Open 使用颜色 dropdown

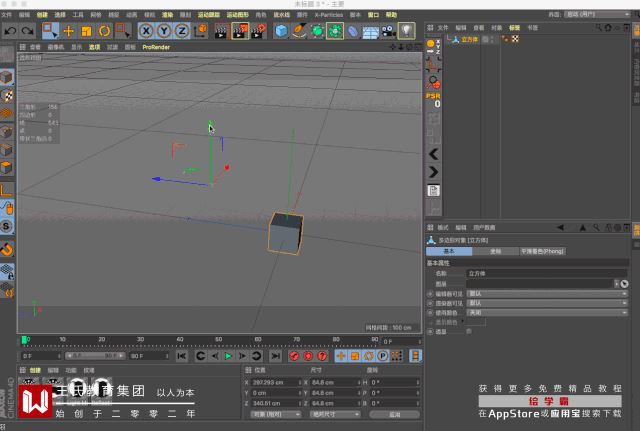[x=547, y=313]
